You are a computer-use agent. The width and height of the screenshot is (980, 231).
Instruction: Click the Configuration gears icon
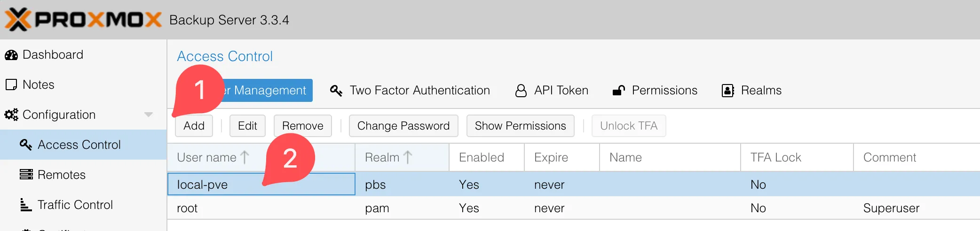11,115
